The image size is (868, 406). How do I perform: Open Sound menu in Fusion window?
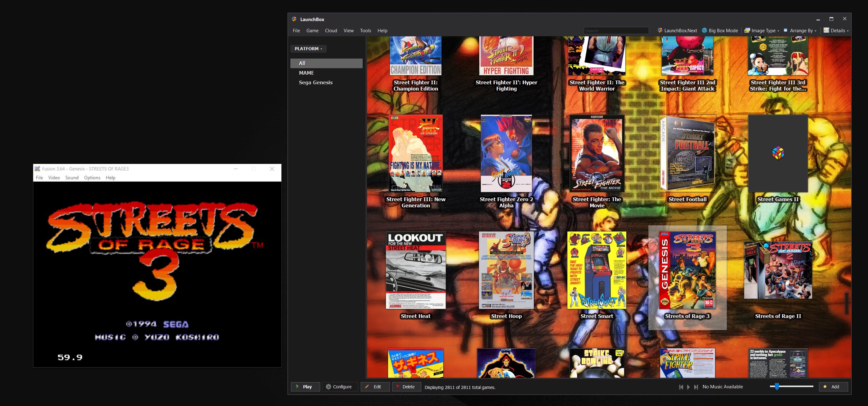pyautogui.click(x=72, y=178)
